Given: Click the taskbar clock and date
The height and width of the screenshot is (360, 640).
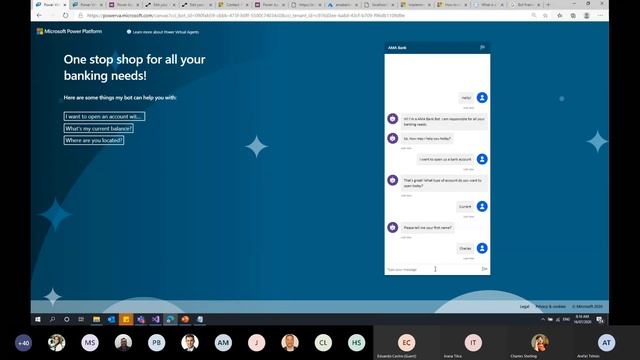Looking at the screenshot, I should (x=582, y=319).
